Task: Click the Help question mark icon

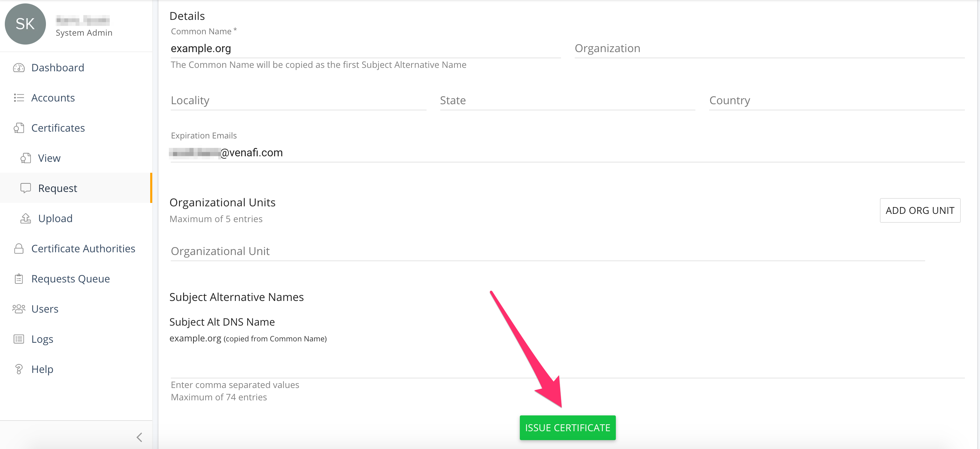Action: 19,369
